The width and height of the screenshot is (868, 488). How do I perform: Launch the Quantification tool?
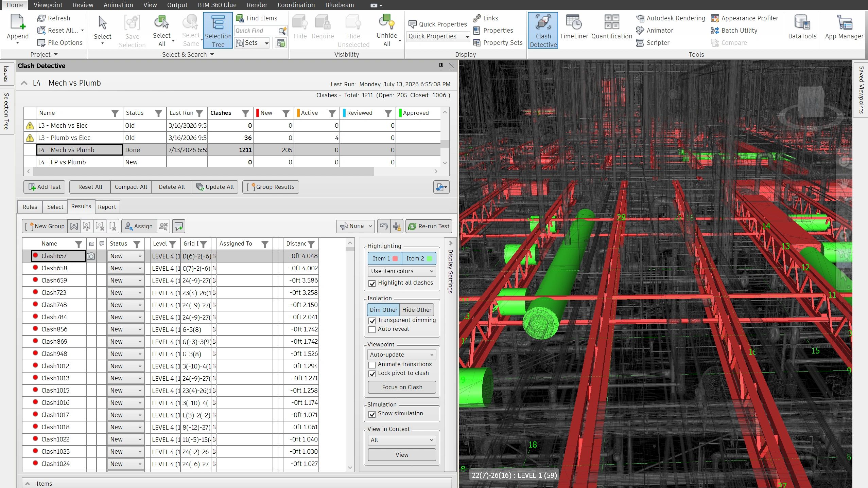611,27
